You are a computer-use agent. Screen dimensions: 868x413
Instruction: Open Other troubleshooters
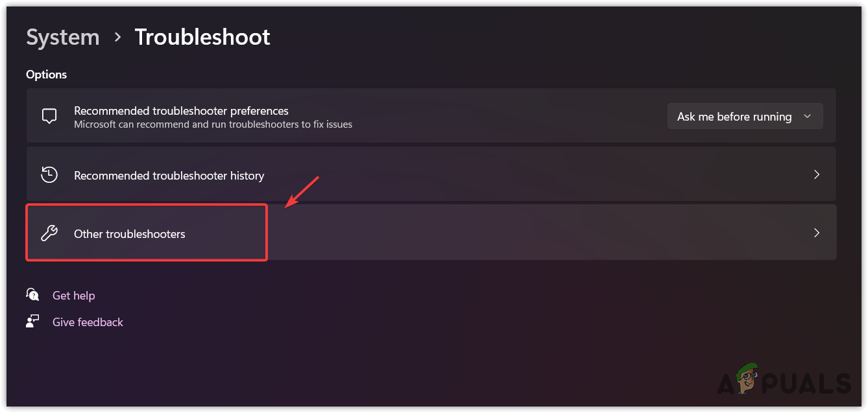point(130,234)
